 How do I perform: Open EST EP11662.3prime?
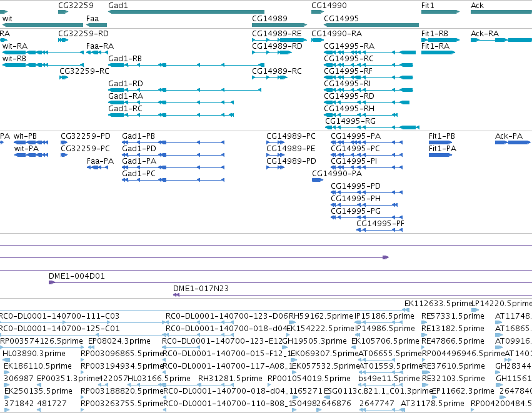point(463,391)
